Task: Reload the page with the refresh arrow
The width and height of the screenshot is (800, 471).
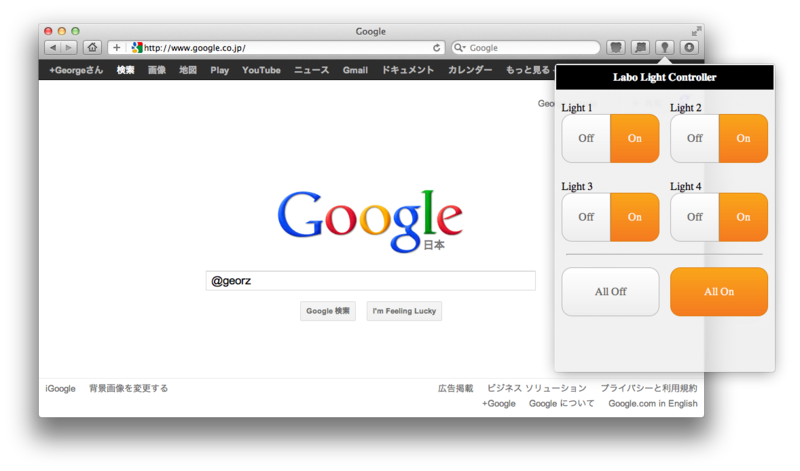Action: click(437, 47)
